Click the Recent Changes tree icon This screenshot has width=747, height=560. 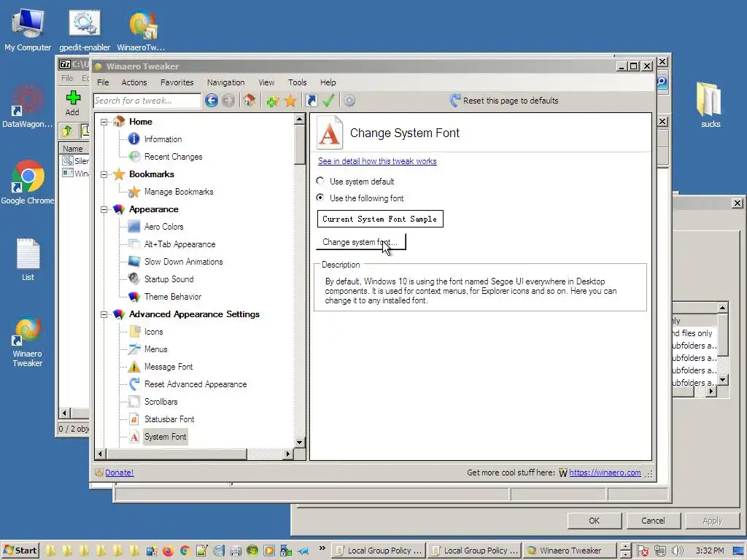[x=134, y=156]
